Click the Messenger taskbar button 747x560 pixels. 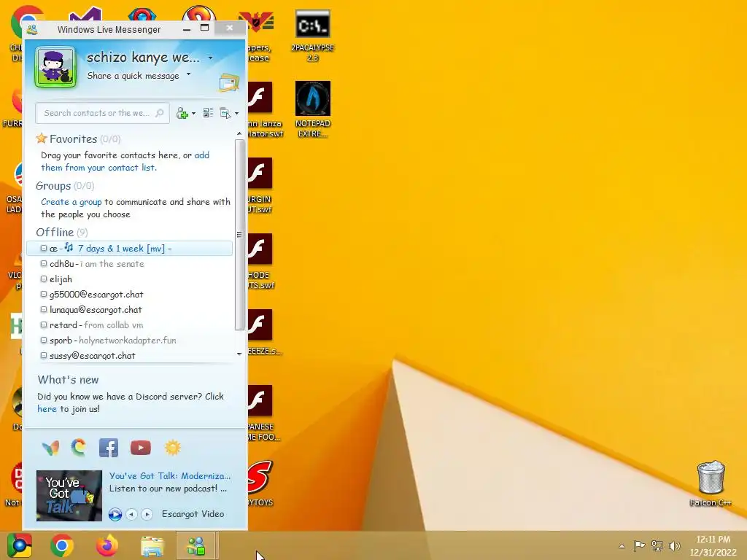click(x=196, y=545)
